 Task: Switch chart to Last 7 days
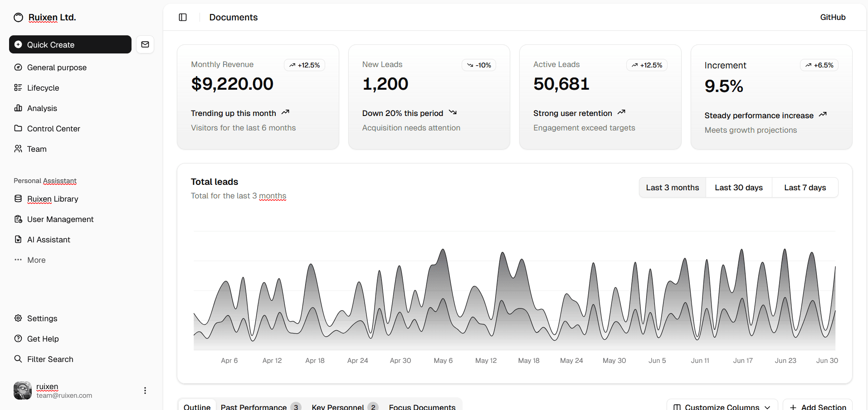click(x=805, y=188)
